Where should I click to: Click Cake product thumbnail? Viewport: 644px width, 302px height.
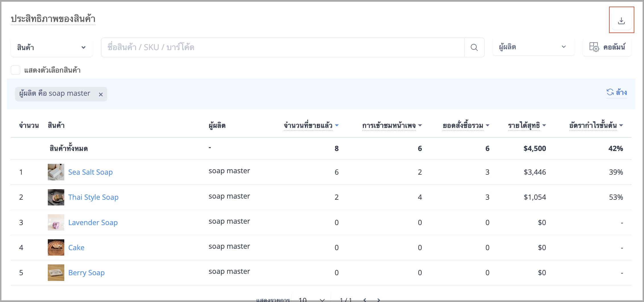pos(56,247)
